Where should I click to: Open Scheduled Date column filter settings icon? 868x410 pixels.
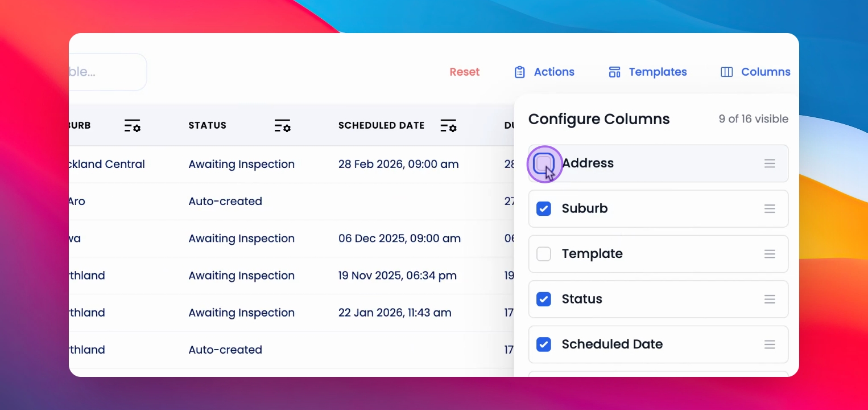(448, 126)
